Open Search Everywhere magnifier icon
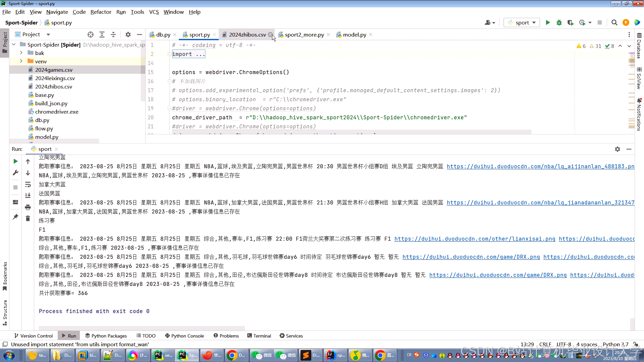This screenshot has height=362, width=644. [614, 22]
